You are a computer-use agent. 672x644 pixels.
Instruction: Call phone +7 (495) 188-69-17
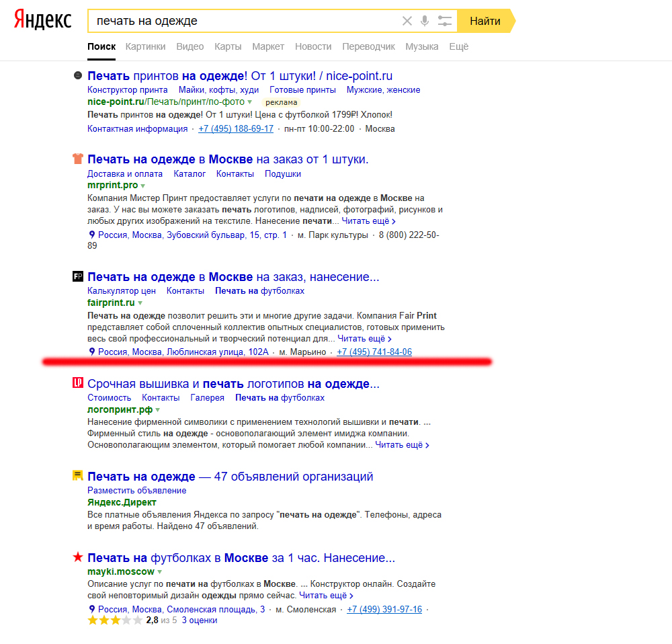tap(236, 128)
